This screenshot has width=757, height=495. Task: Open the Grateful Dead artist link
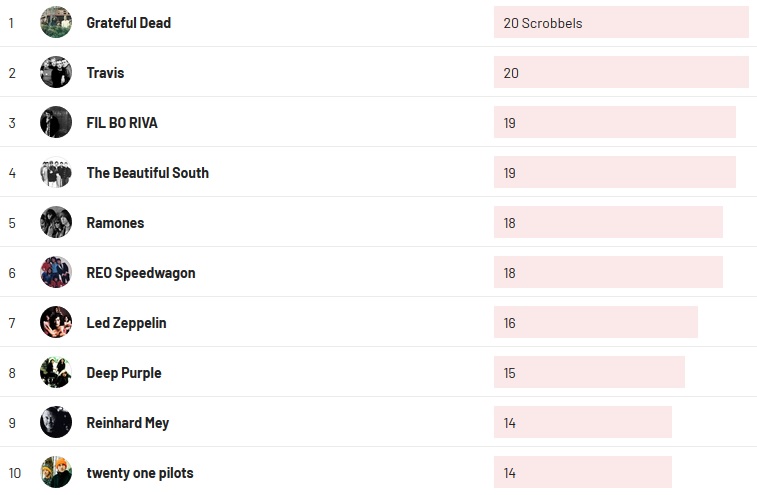[x=128, y=23]
